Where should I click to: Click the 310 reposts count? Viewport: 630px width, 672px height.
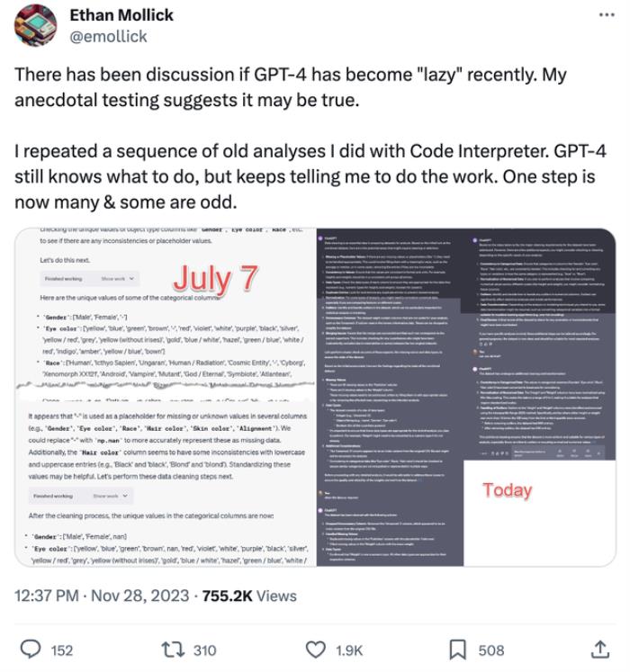204,650
